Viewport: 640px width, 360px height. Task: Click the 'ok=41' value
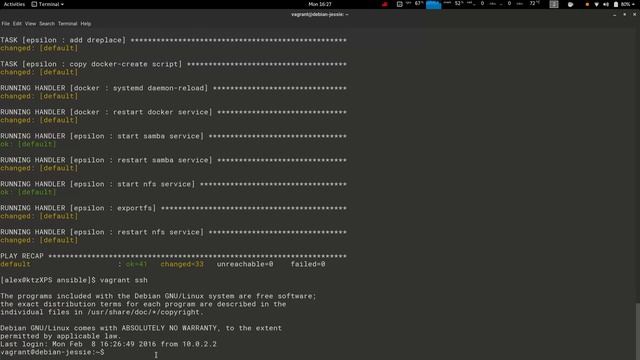[136, 264]
